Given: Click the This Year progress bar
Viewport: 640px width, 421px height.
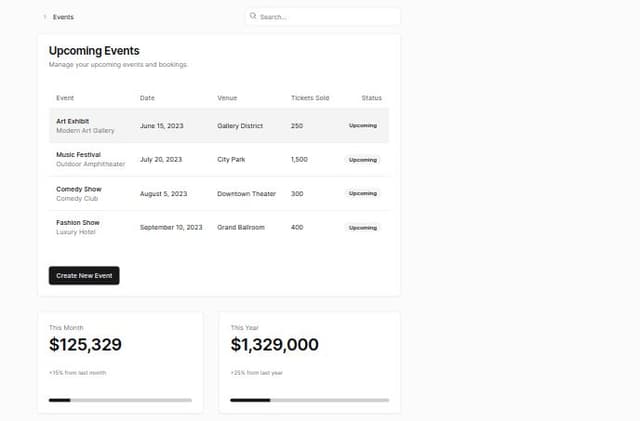Looking at the screenshot, I should tap(310, 400).
